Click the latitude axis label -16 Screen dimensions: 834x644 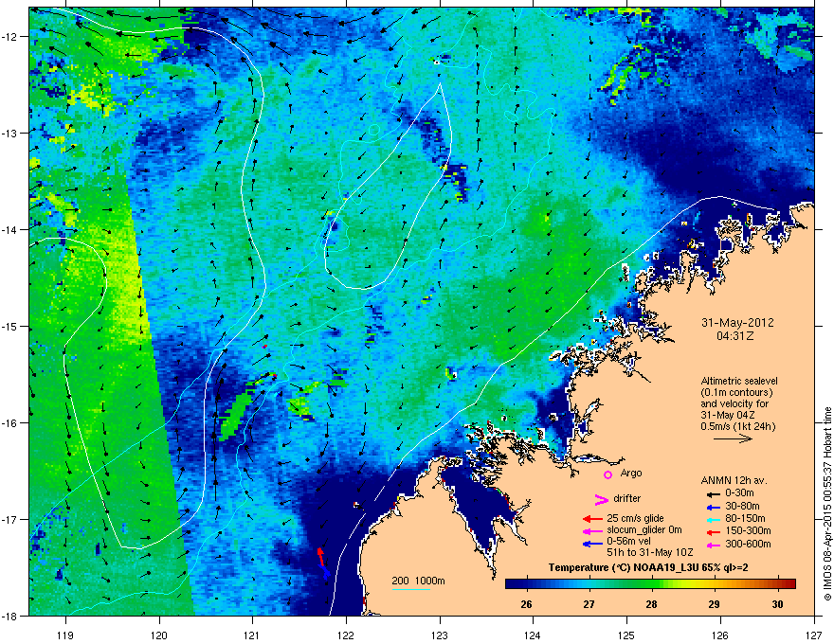click(10, 423)
